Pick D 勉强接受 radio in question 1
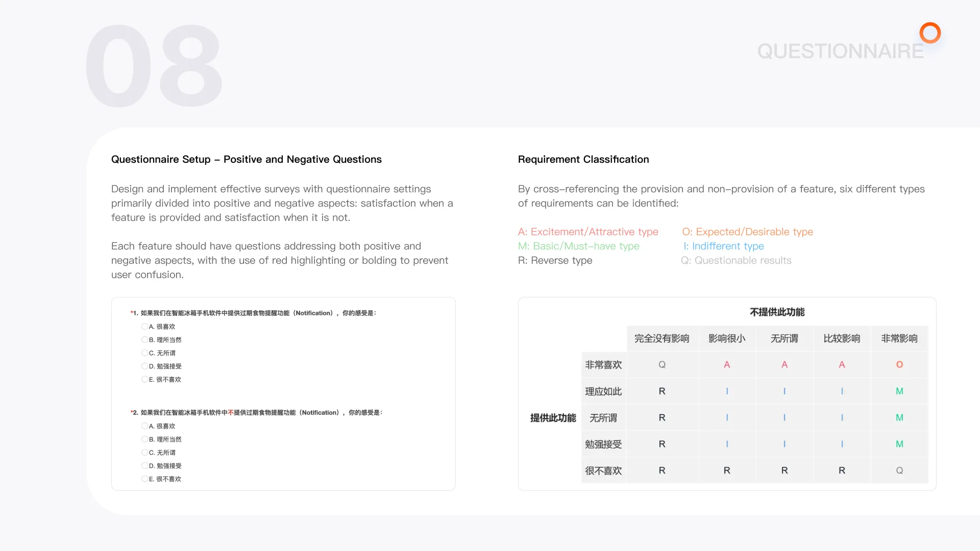 pyautogui.click(x=144, y=366)
